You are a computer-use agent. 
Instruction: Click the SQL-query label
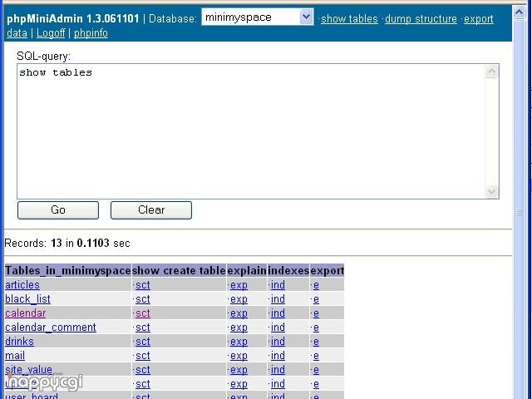tap(43, 56)
